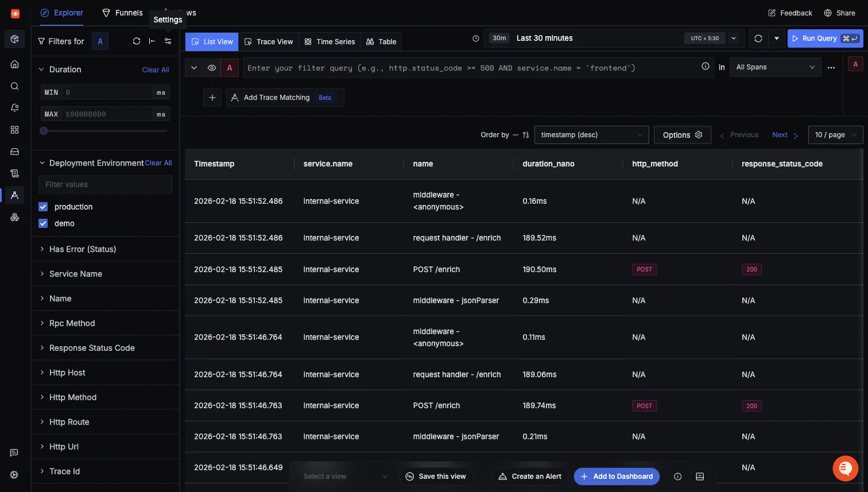Screen dimensions: 868x492
Task: Open the timestamp (desc) order dropdown
Action: (x=591, y=134)
